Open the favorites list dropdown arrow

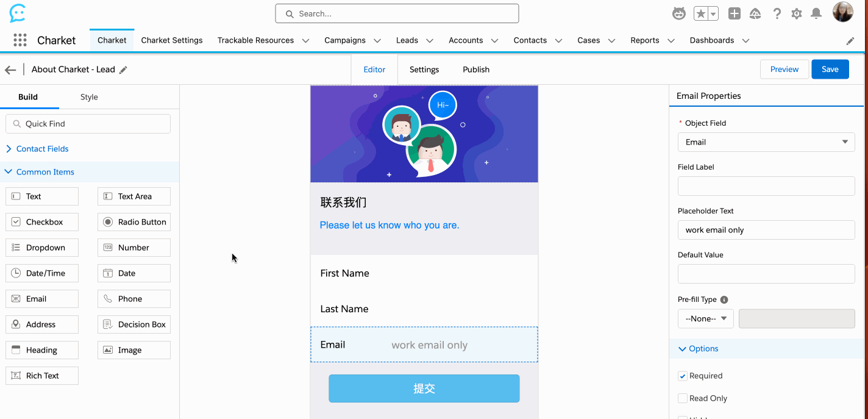[713, 13]
